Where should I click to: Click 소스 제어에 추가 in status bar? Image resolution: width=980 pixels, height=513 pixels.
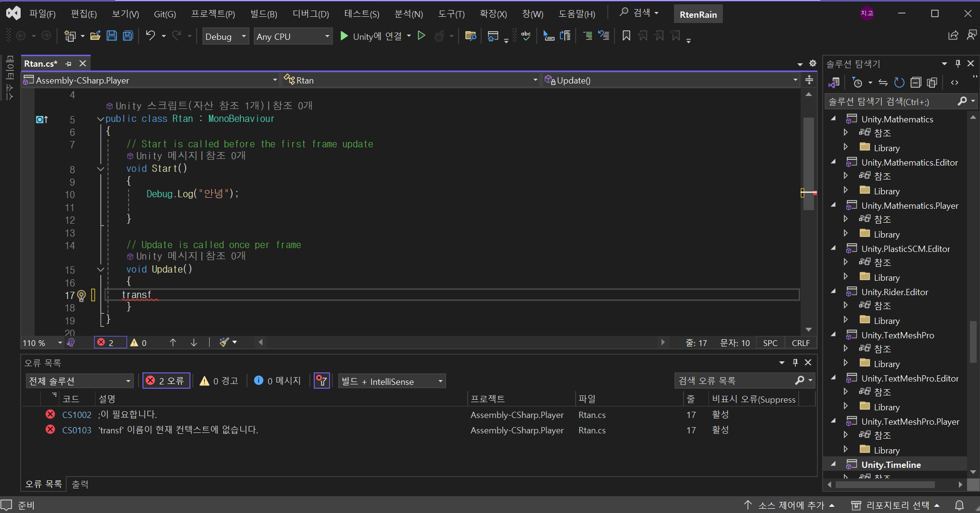[789, 505]
